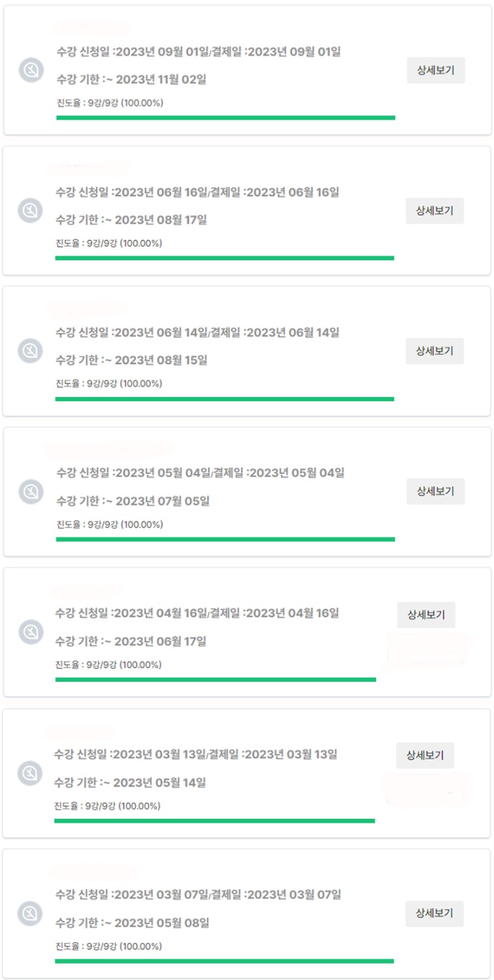
Task: Click course icon for 04월 16일 enrollment
Action: click(x=30, y=633)
